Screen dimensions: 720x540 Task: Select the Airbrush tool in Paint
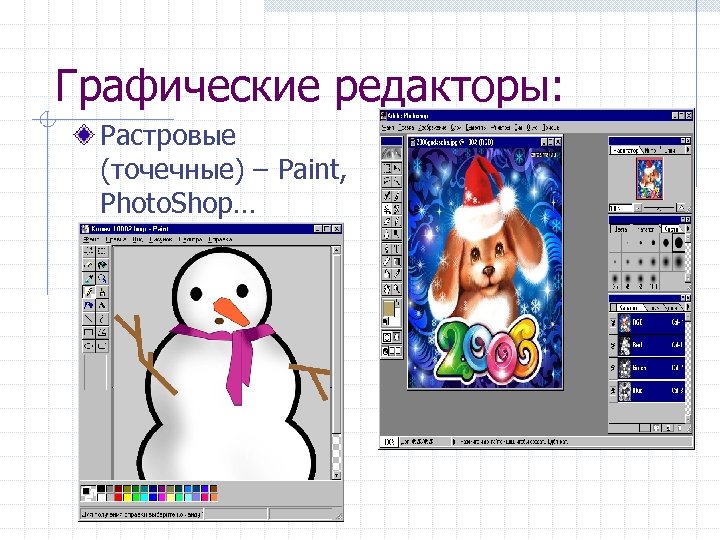click(x=89, y=305)
